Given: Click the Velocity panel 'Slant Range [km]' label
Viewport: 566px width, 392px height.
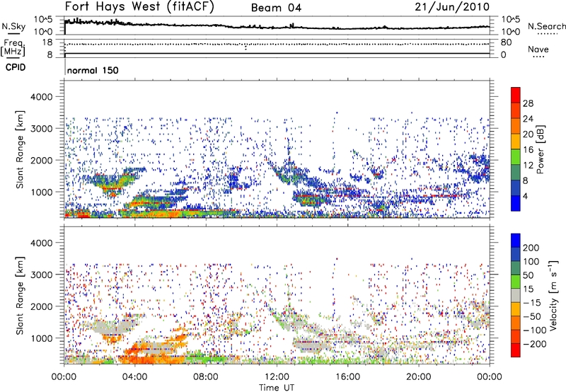Looking at the screenshot, I should click(20, 295).
